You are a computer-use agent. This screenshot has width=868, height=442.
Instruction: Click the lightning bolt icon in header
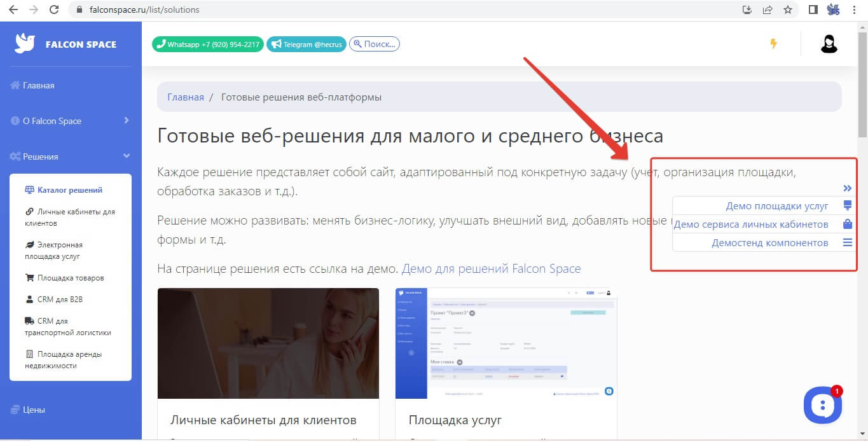tap(773, 44)
